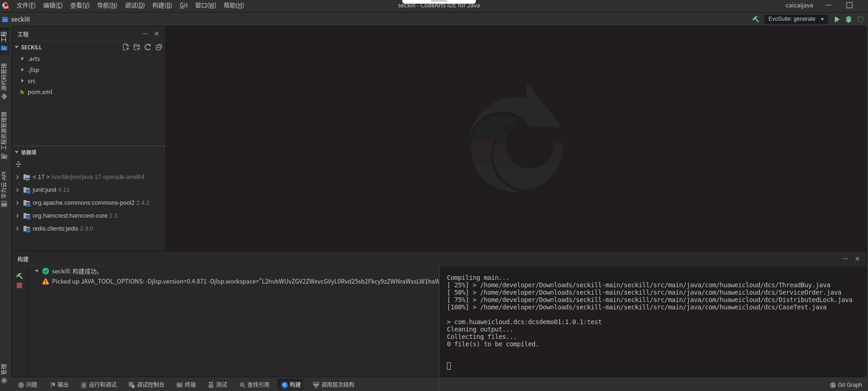Expand junit:junit 4.11 dependency

point(18,190)
